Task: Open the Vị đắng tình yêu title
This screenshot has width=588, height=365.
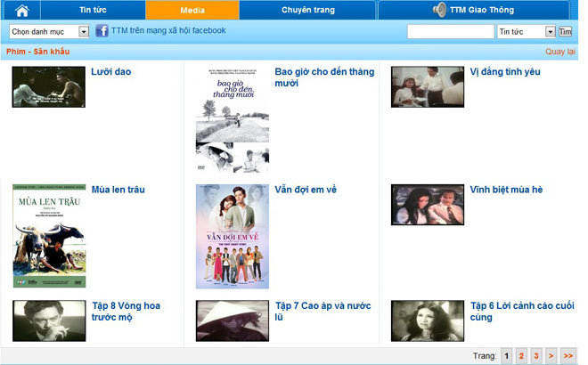Action: 505,72
